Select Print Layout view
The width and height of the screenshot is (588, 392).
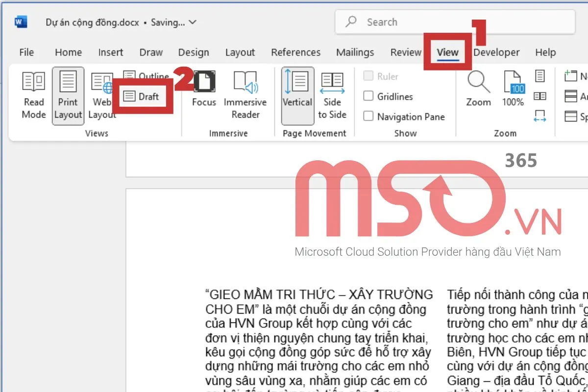point(68,96)
